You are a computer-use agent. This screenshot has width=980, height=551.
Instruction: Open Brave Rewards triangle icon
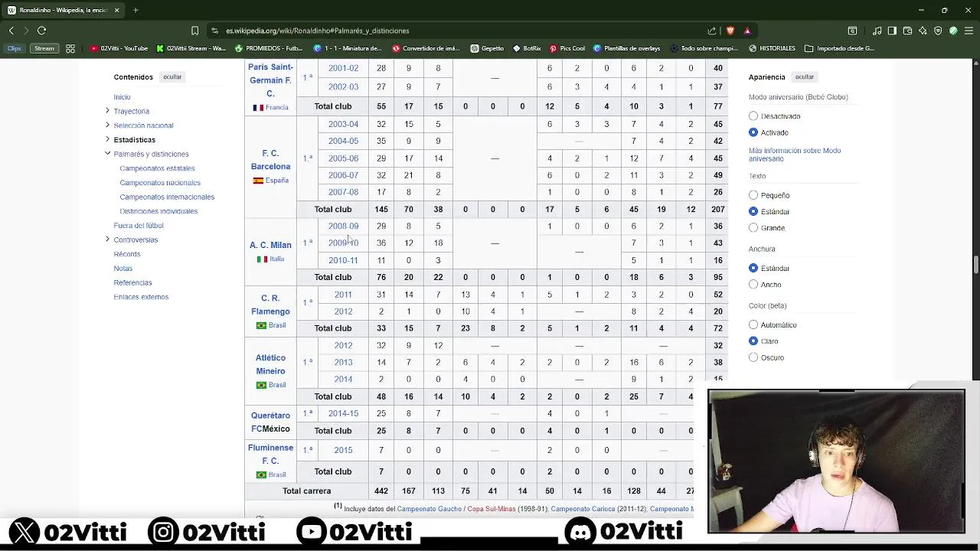747,31
